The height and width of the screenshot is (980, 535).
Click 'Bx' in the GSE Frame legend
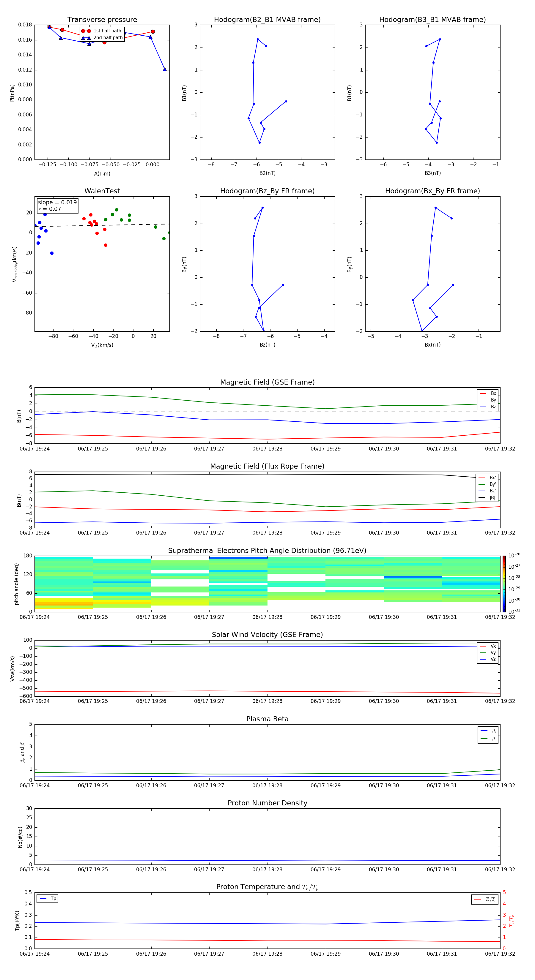(x=493, y=393)
